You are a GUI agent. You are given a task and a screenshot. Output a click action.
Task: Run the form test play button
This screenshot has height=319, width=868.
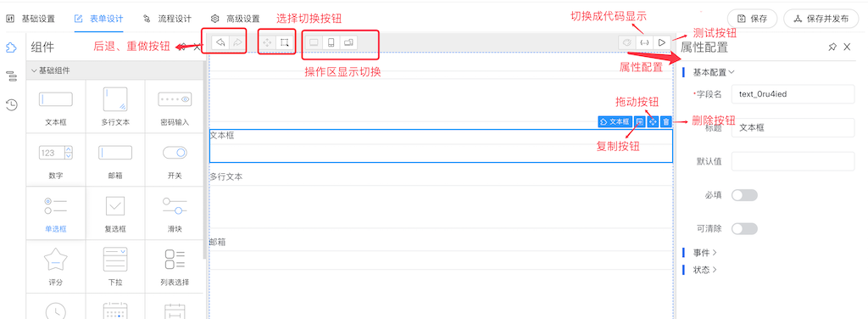pyautogui.click(x=661, y=42)
